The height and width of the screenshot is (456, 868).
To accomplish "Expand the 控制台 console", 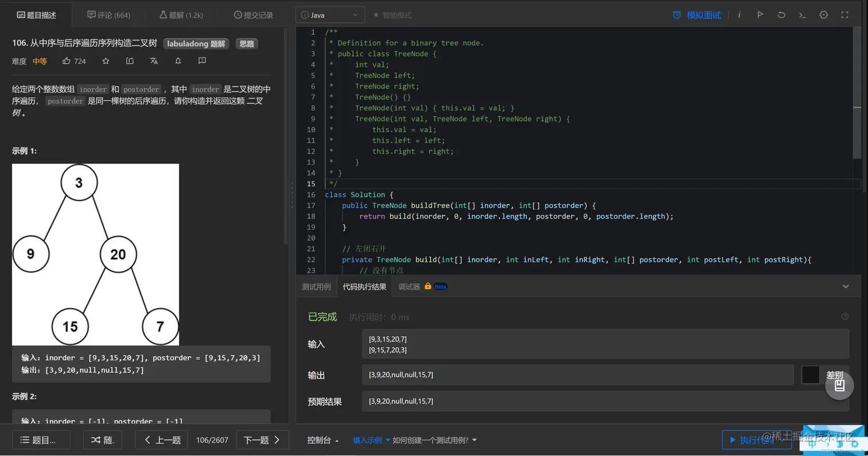I will (x=323, y=441).
